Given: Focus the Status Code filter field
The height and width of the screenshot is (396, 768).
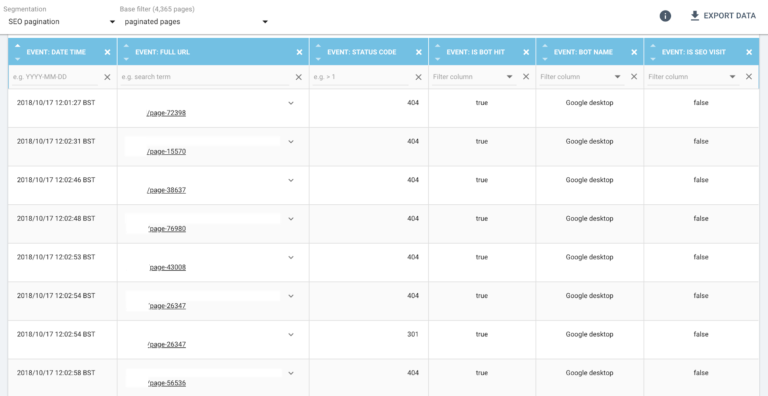Looking at the screenshot, I should point(360,77).
